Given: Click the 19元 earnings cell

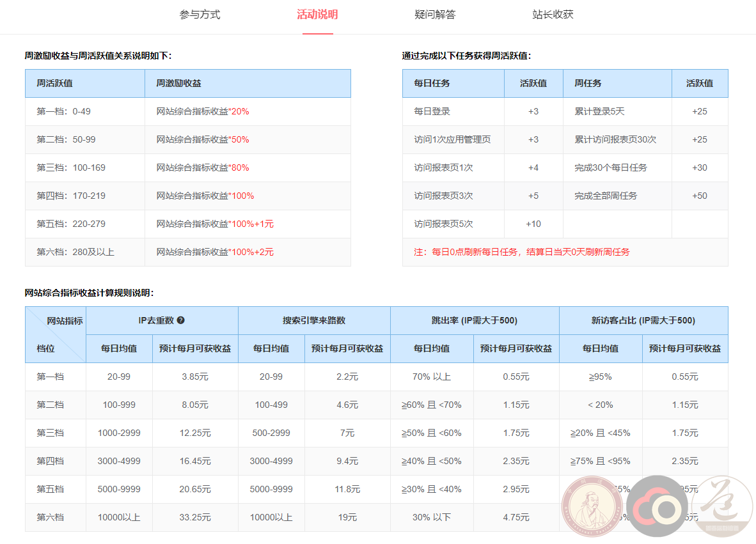Looking at the screenshot, I should tap(347, 518).
